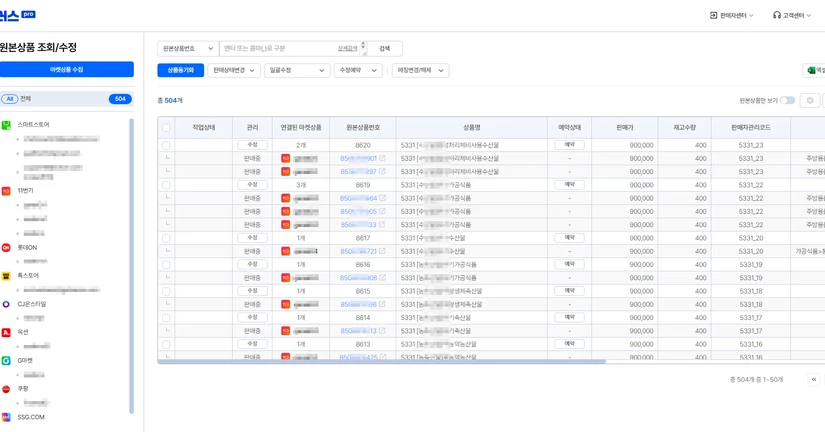Open external link icon for product ending 297
Image resolution: width=825 pixels, height=432 pixels.
pyautogui.click(x=382, y=172)
